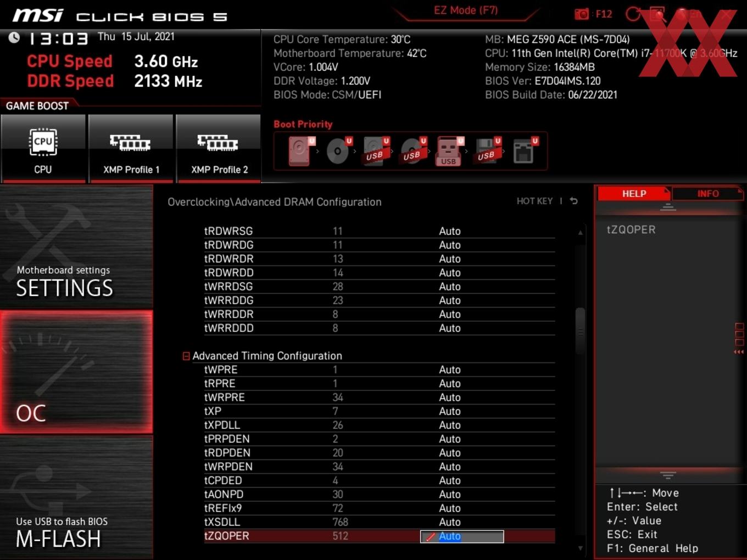The height and width of the screenshot is (560, 747).
Task: Select the tWRPDEN timing row
Action: tap(380, 467)
